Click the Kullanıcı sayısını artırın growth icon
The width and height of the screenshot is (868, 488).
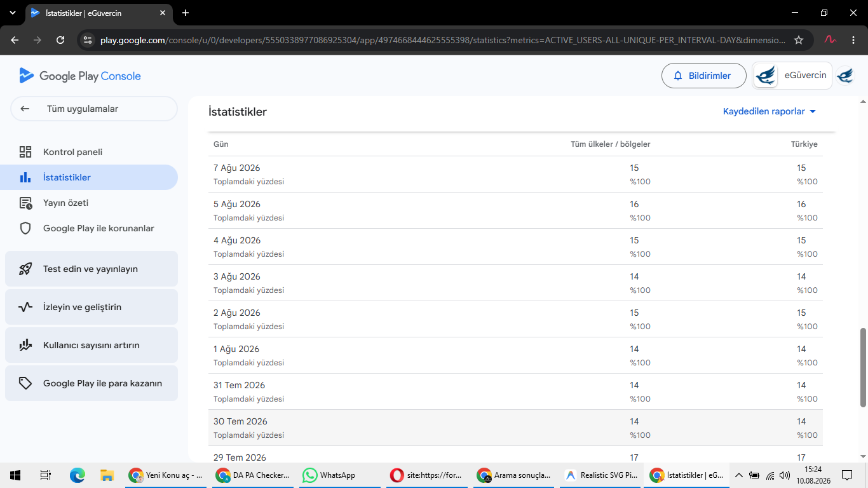click(25, 345)
